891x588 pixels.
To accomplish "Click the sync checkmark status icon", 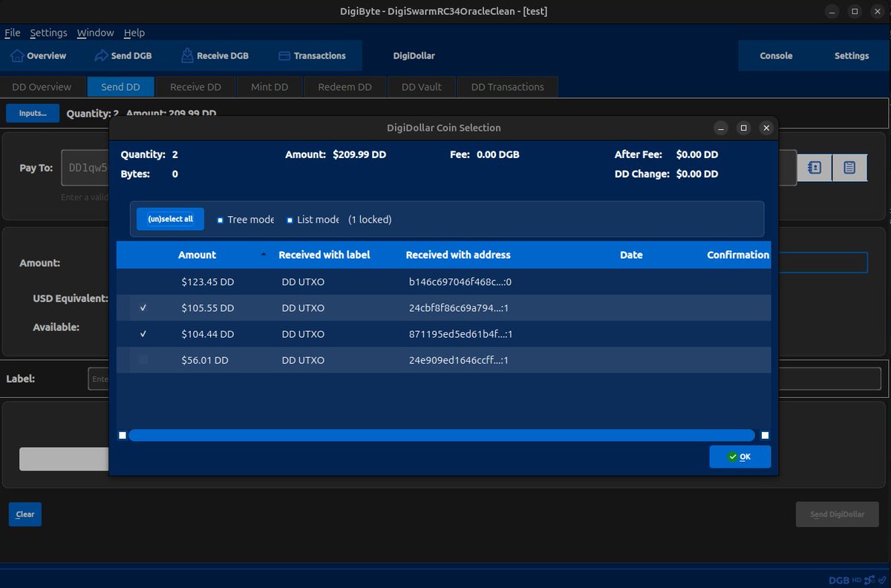I will pos(881,580).
